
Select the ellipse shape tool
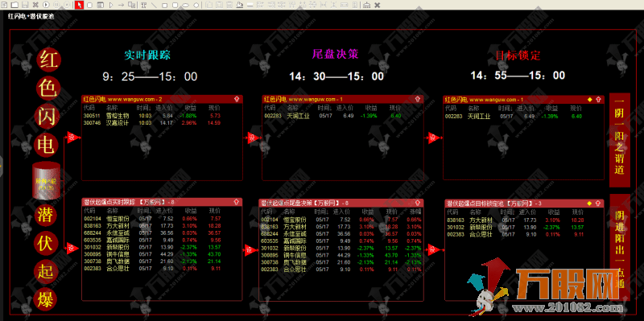point(186,5)
